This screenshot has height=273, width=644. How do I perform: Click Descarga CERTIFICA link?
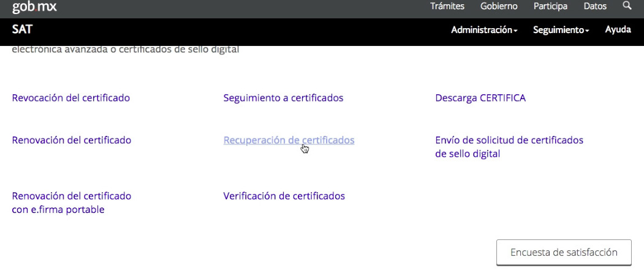[480, 98]
